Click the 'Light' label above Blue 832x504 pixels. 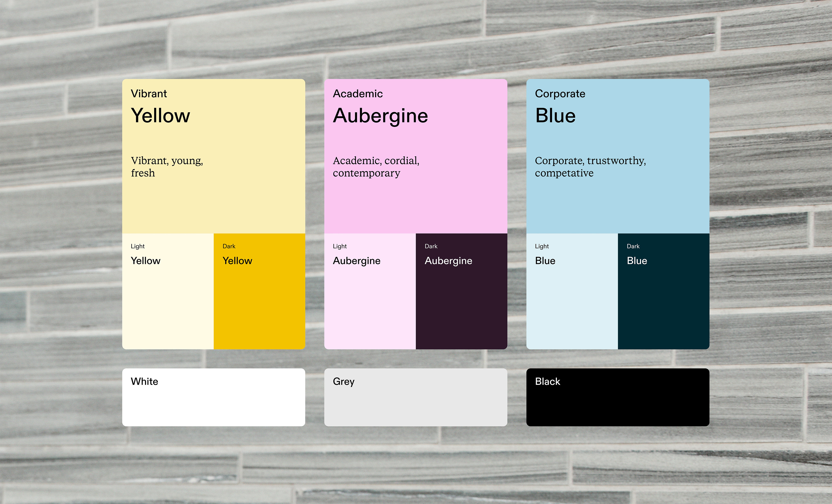pos(542,246)
